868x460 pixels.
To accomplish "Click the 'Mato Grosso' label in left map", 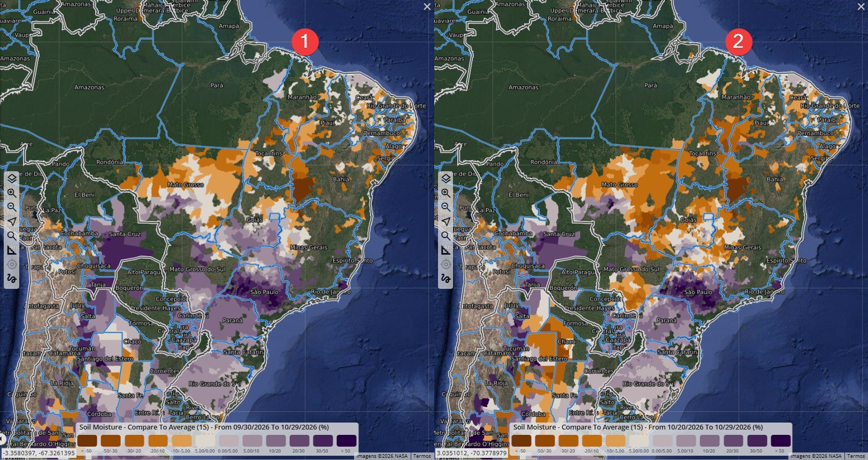I will (186, 185).
